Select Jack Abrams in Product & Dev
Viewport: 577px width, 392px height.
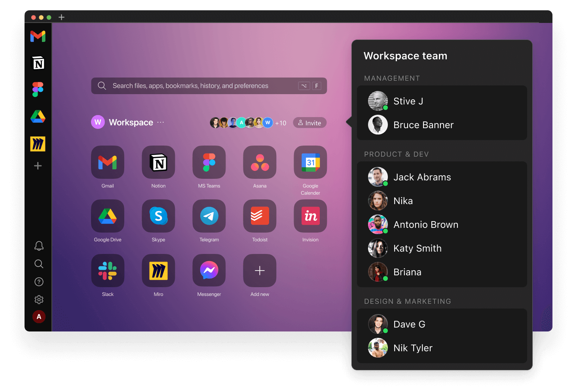point(442,177)
